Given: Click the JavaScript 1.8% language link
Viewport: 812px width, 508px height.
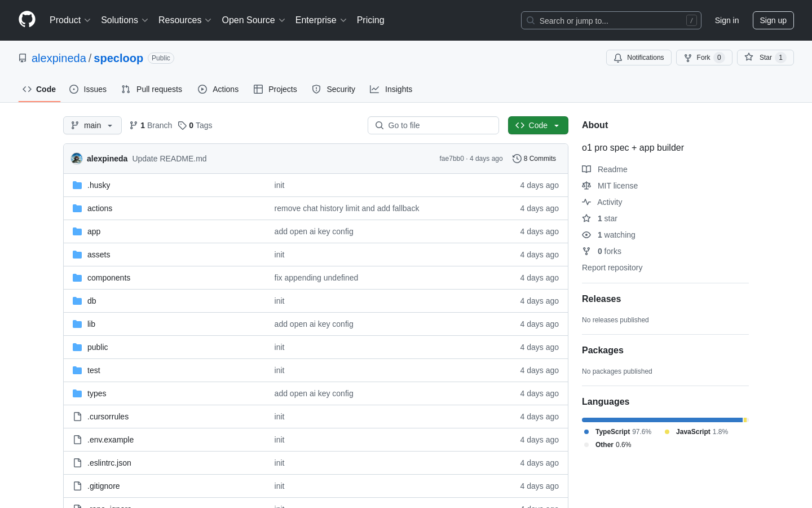Looking at the screenshot, I should (696, 432).
